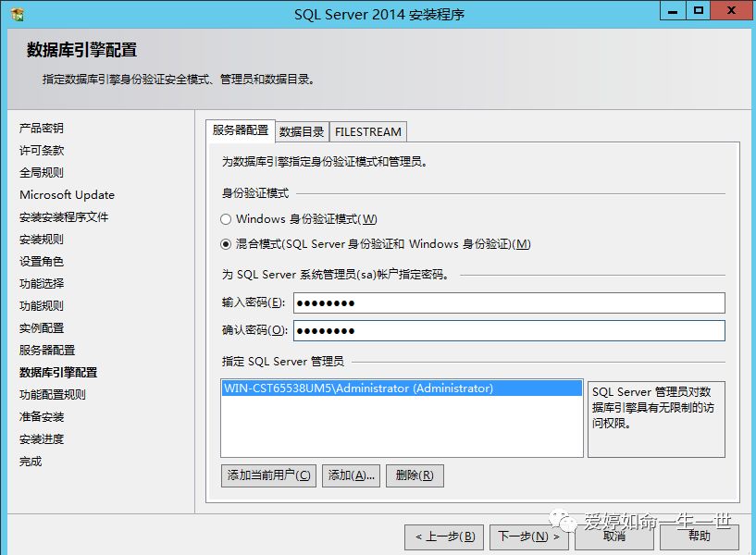Focus the 确认密码 password field
Image resolution: width=756 pixels, height=555 pixels.
pos(509,330)
